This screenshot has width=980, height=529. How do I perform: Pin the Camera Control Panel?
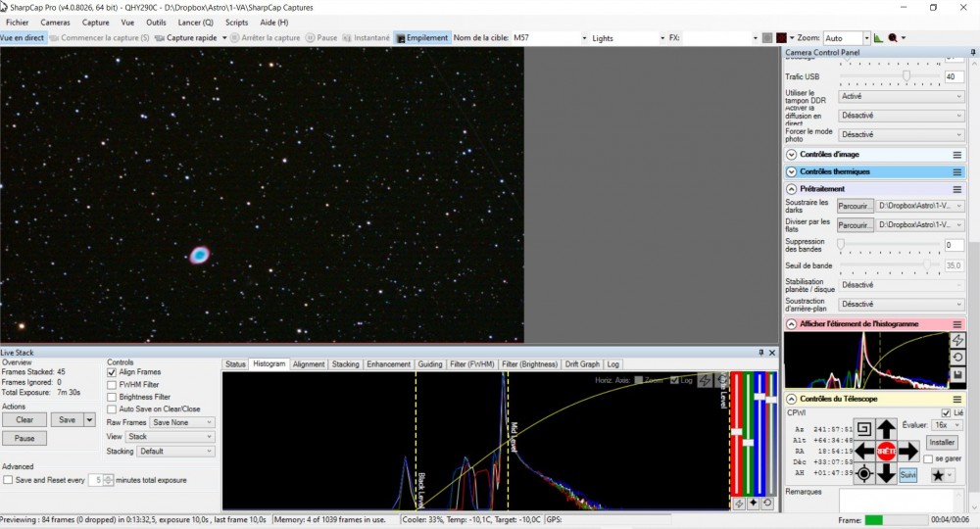pos(973,53)
